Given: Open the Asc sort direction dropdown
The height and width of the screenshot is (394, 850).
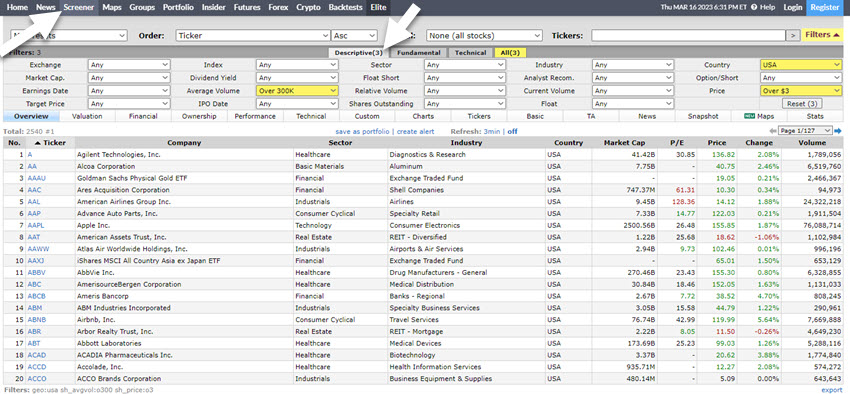Looking at the screenshot, I should click(x=354, y=35).
